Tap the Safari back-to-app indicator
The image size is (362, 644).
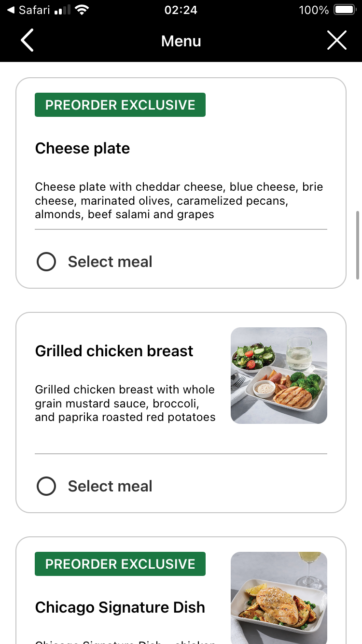(28, 10)
